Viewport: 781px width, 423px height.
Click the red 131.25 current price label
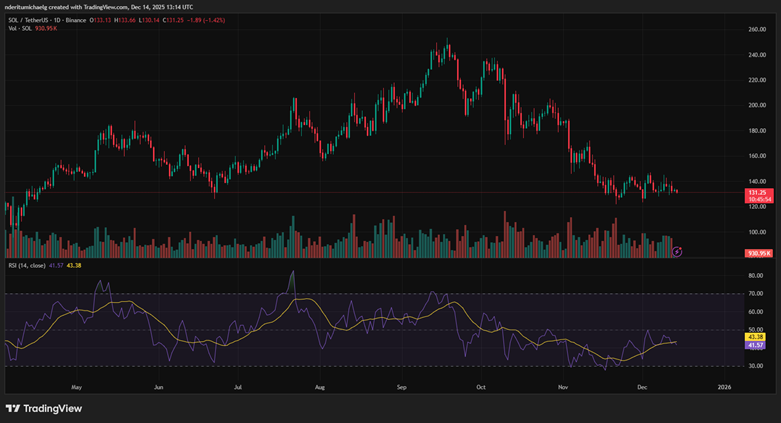pyautogui.click(x=756, y=191)
